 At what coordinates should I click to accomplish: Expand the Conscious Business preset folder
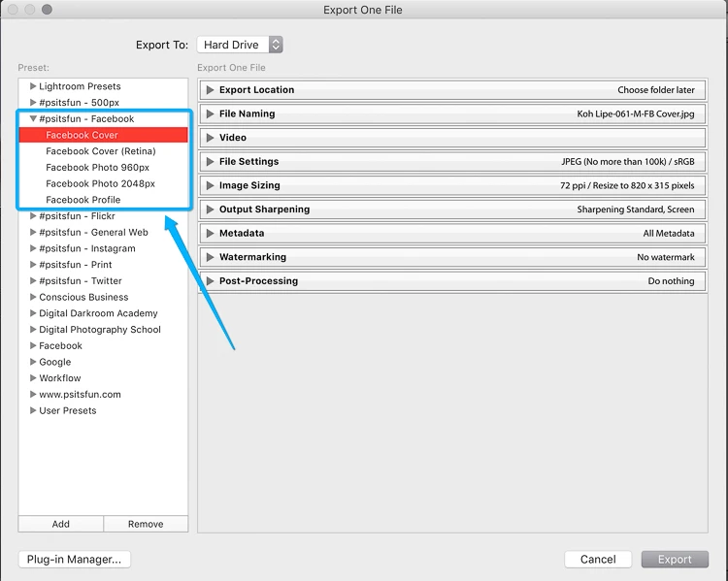32,297
